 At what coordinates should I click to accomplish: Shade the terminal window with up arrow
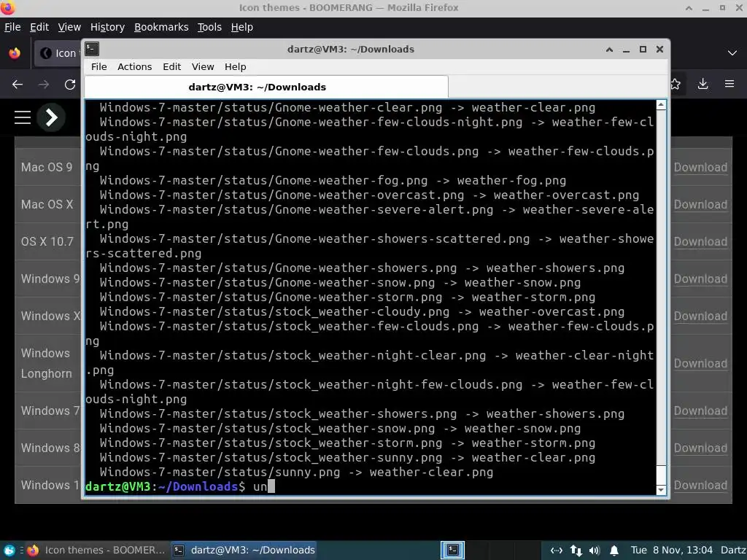pos(609,50)
